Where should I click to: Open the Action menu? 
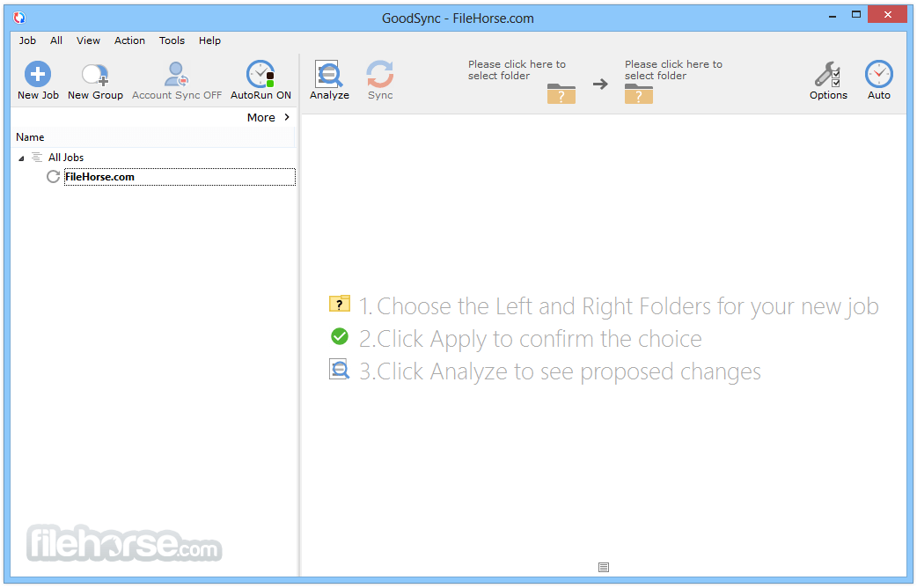[130, 40]
